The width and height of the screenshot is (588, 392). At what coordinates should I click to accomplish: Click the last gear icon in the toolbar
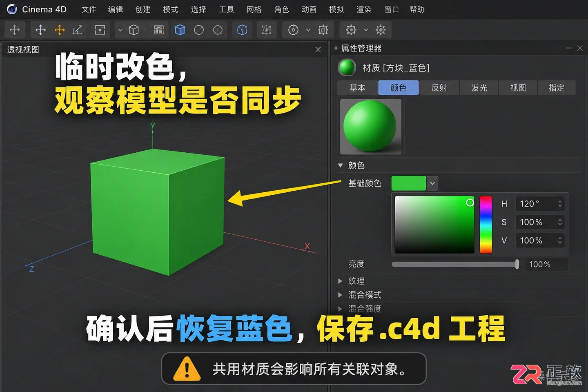pyautogui.click(x=381, y=30)
